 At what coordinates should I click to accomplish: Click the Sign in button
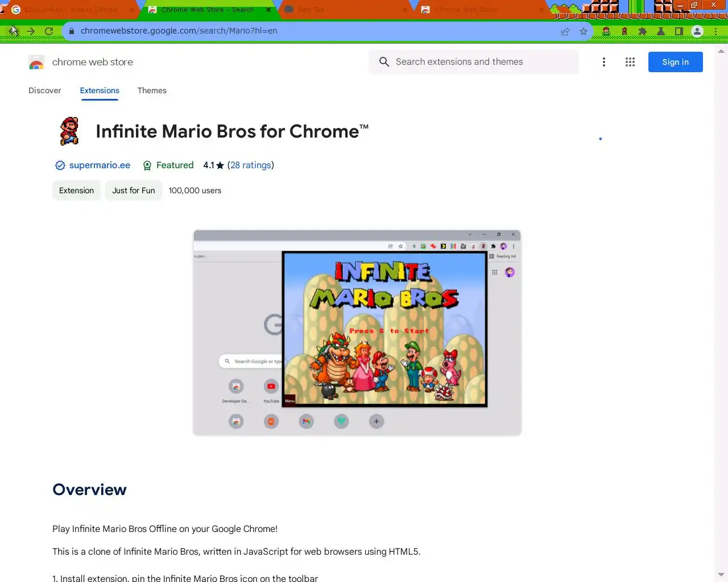[676, 62]
